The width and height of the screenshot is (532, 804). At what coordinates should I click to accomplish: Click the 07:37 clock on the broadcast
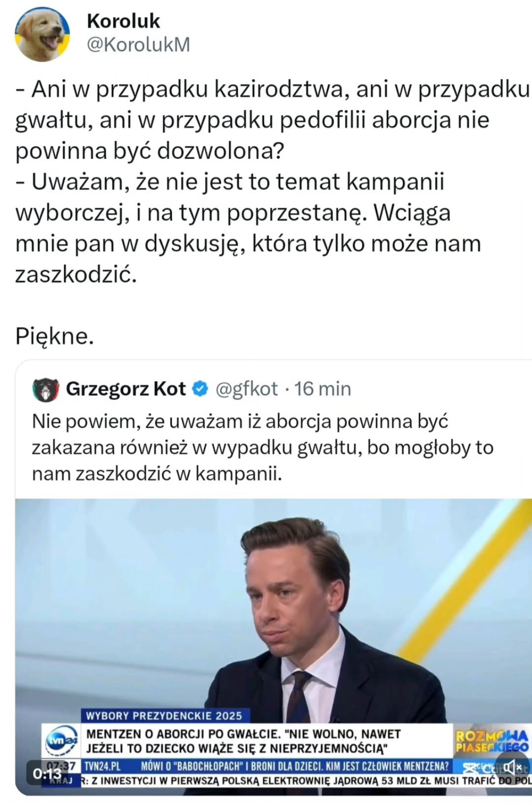pos(66,766)
